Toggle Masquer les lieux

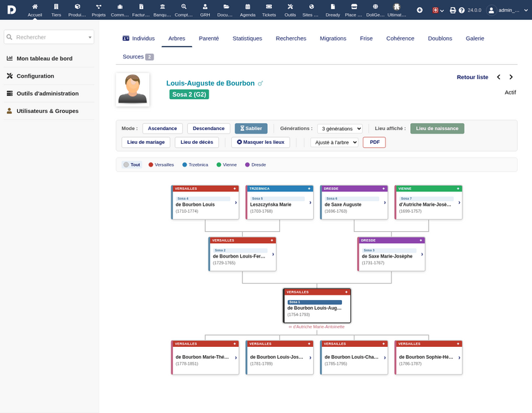click(261, 142)
